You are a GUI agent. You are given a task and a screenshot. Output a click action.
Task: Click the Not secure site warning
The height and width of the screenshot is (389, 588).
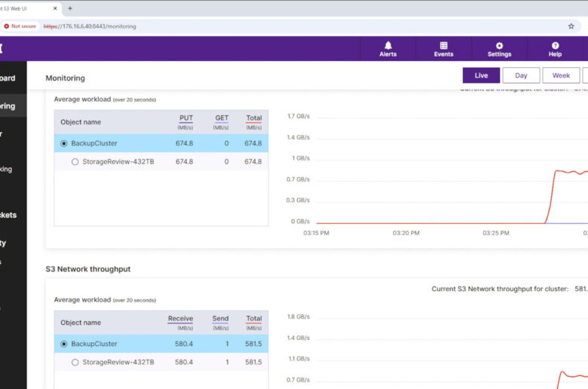20,26
